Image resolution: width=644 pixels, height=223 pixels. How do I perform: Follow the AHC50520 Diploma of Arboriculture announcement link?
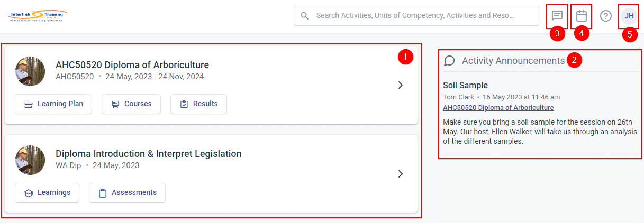pyautogui.click(x=498, y=107)
